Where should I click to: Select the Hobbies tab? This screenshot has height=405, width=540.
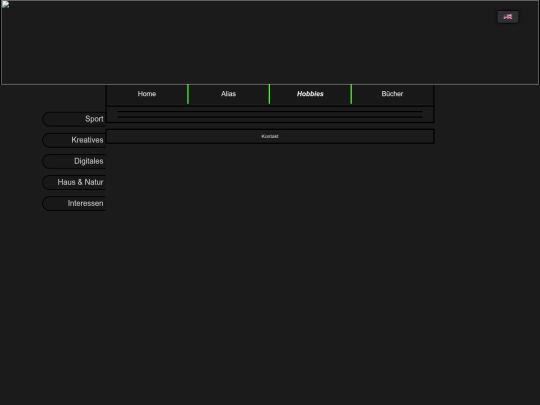(x=310, y=94)
